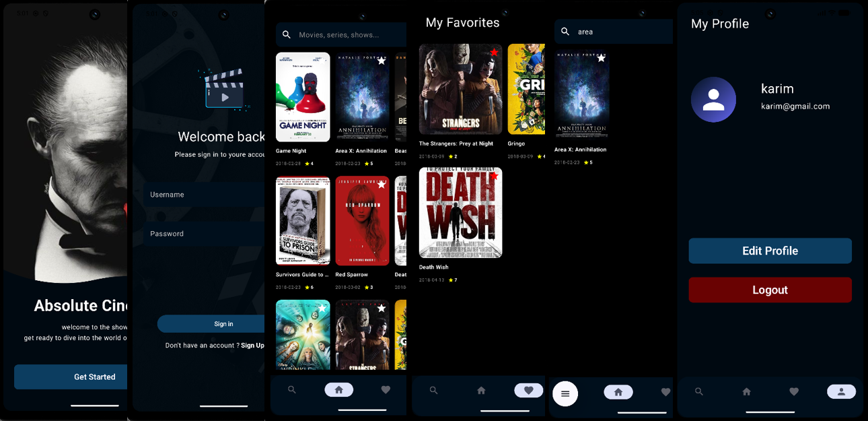Click the karim@gmail.com email text
Image resolution: width=868 pixels, height=421 pixels.
(x=795, y=106)
